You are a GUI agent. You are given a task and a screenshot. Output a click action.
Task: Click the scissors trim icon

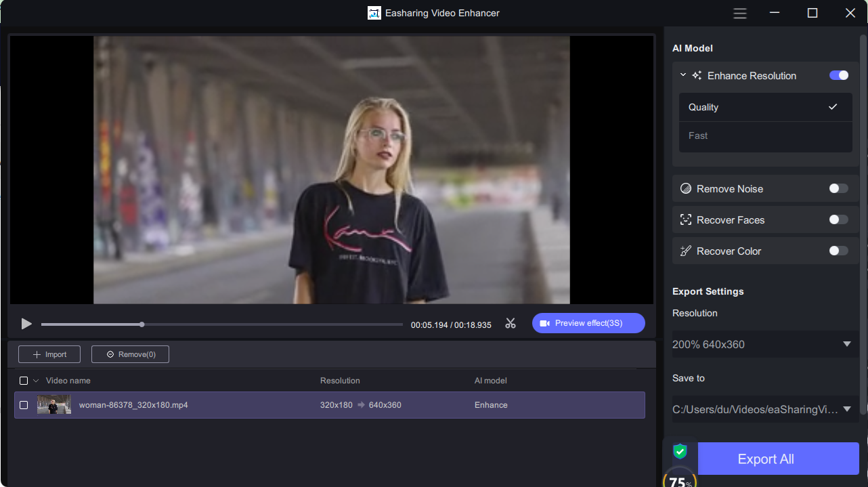point(511,324)
